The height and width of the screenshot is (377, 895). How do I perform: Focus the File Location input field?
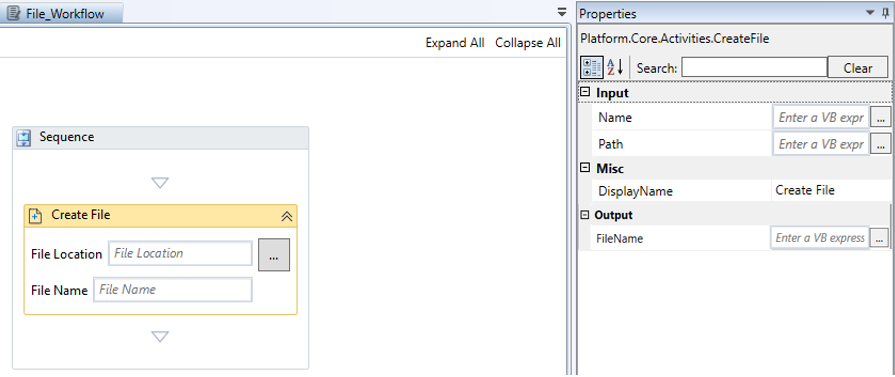(x=180, y=254)
